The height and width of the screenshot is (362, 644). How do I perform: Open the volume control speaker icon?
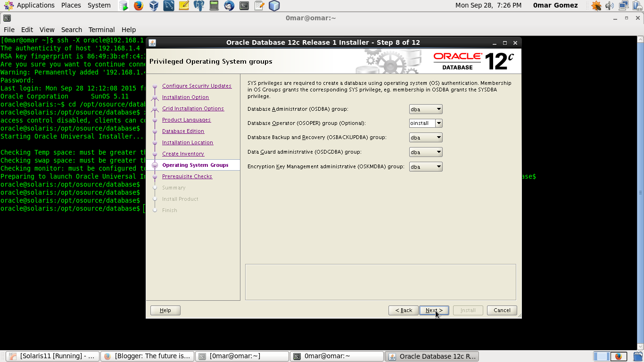click(x=610, y=6)
